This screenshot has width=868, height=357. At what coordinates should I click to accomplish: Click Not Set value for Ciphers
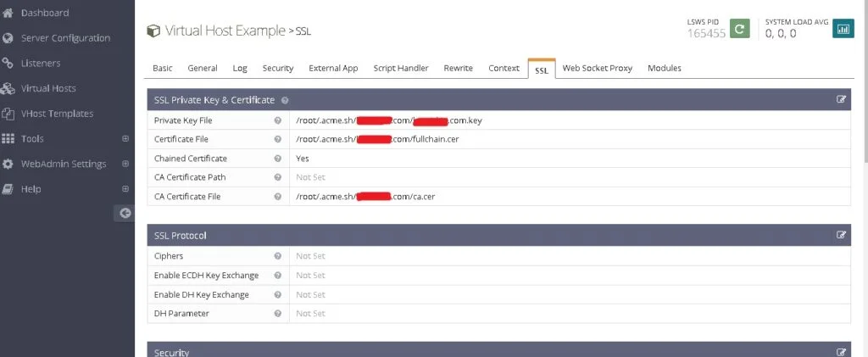pos(310,256)
